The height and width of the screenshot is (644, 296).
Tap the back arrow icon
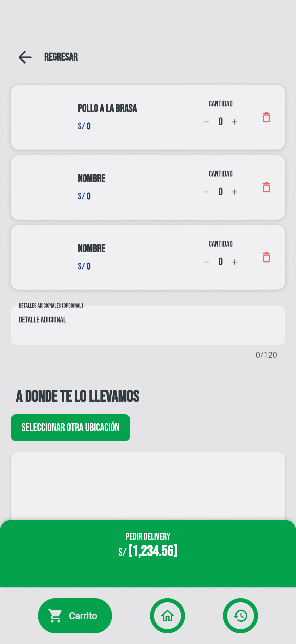(x=25, y=57)
